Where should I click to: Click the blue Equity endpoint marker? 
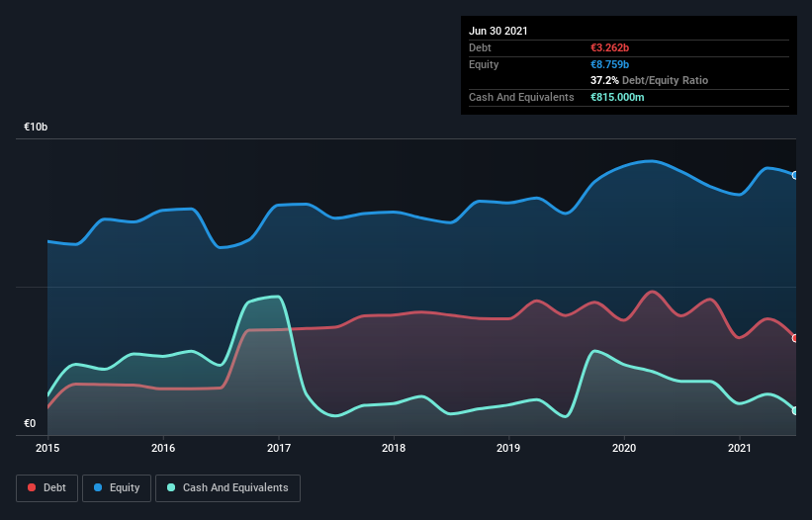tap(795, 175)
